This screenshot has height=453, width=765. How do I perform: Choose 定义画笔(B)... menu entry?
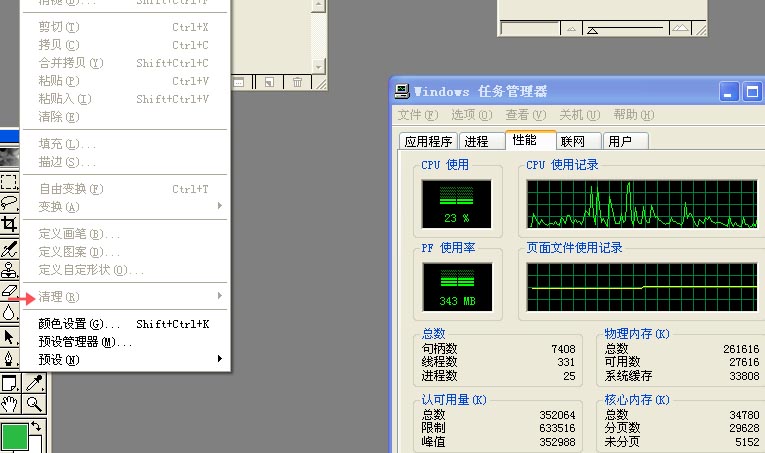[125, 234]
